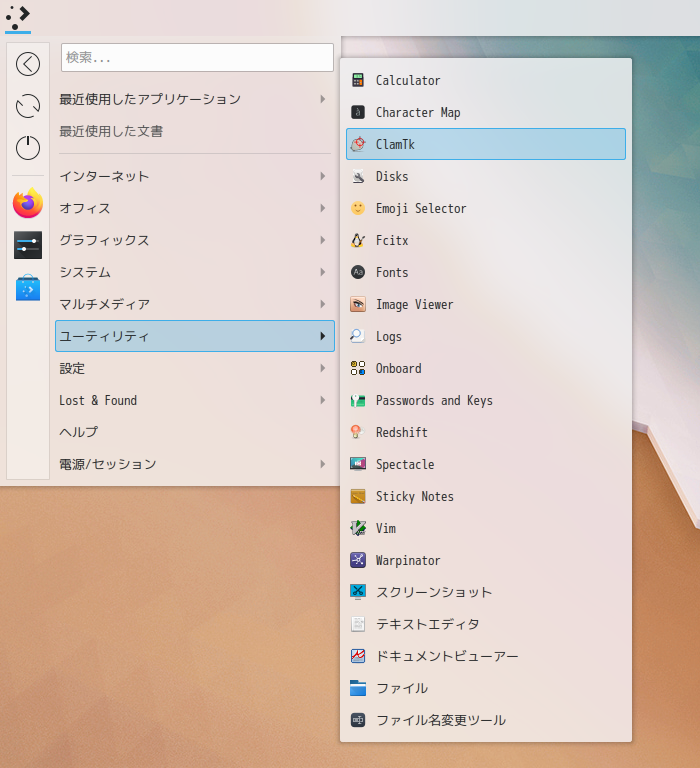
Task: Open the software store bag icon
Action: coord(28,288)
